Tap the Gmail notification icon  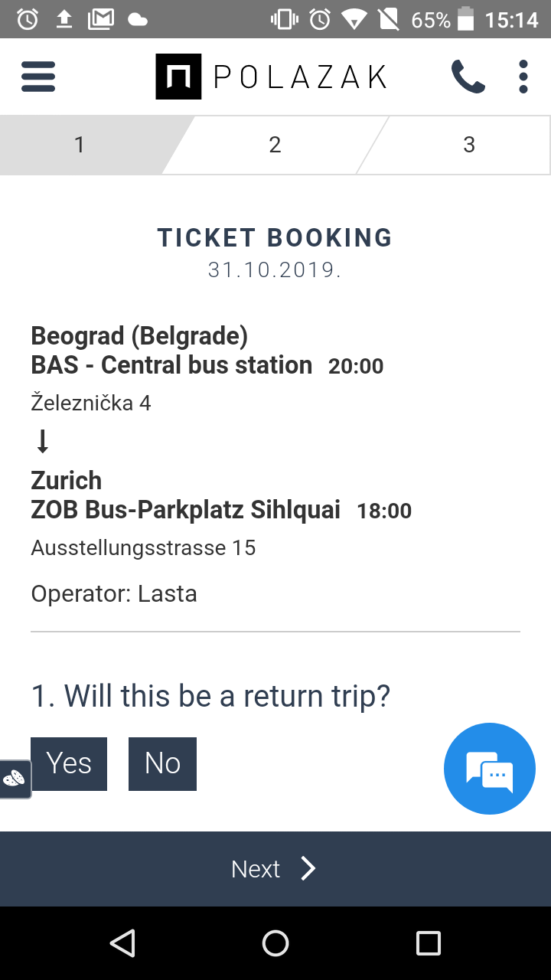pos(101,20)
